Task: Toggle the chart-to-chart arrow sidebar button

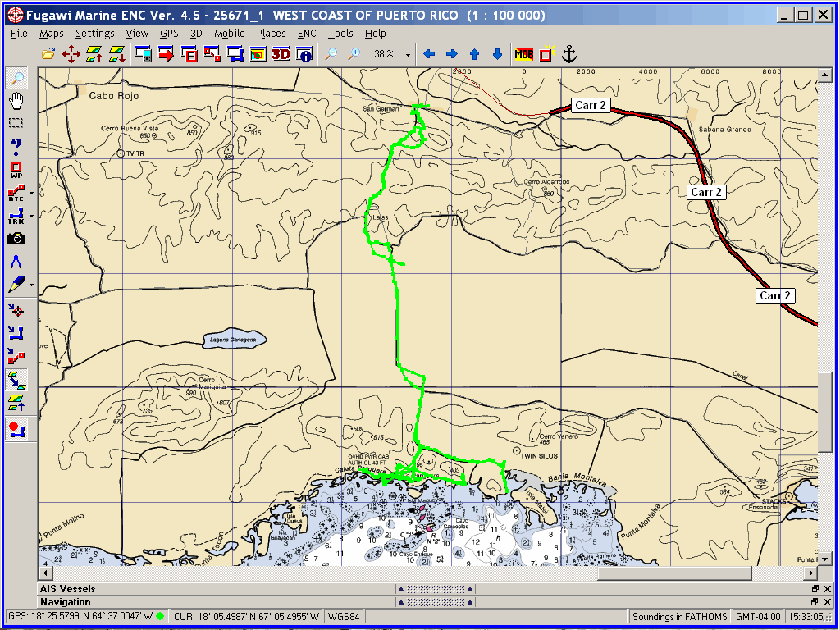Action: coord(16,380)
